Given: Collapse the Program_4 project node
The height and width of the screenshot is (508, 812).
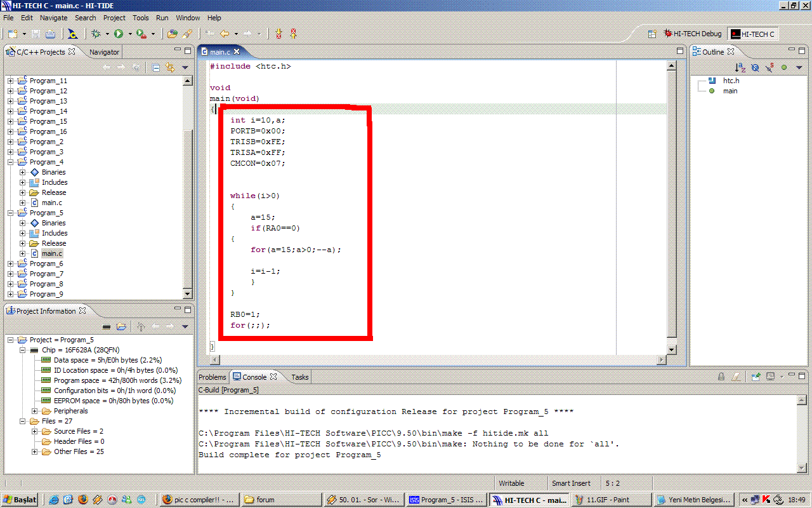Looking at the screenshot, I should (x=10, y=162).
